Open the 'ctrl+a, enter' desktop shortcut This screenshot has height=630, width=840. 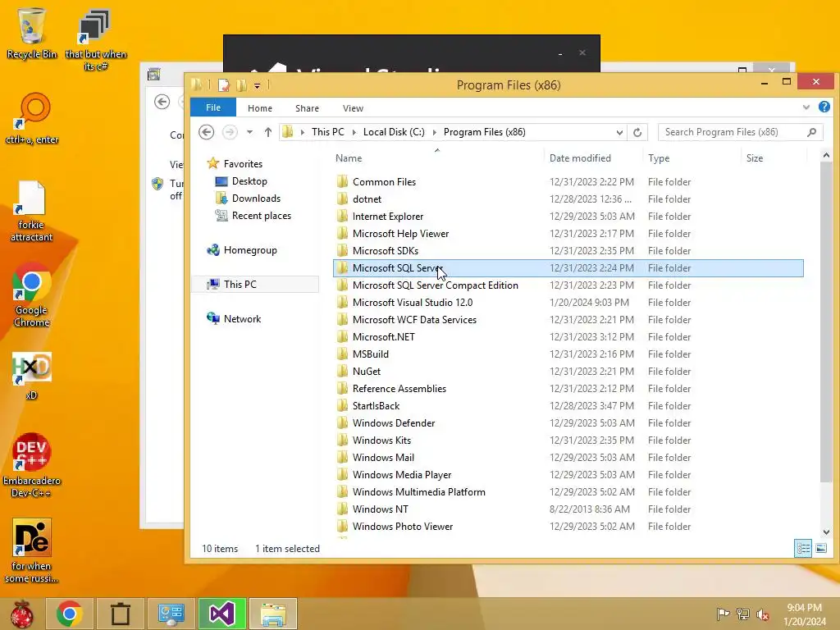click(x=32, y=119)
